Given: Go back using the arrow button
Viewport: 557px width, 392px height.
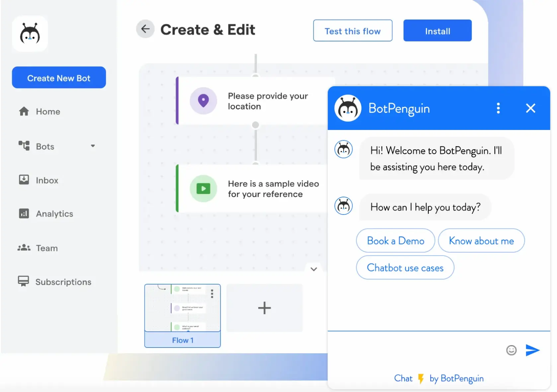Looking at the screenshot, I should [x=145, y=29].
